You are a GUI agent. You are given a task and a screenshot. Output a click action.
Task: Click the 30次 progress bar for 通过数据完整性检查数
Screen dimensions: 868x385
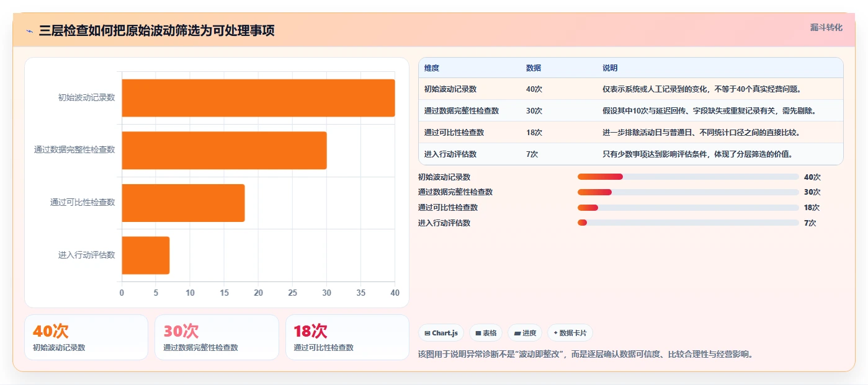pyautogui.click(x=688, y=192)
